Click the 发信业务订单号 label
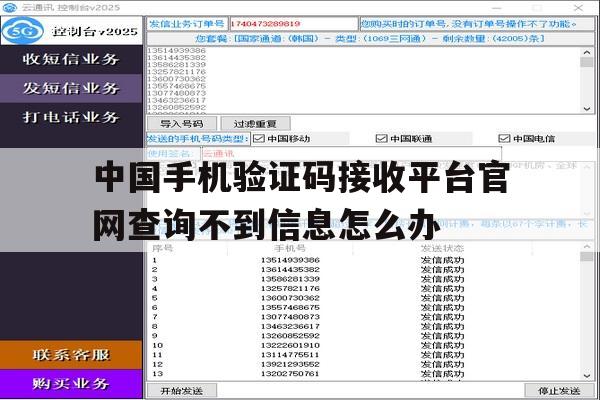This screenshot has height=400, width=600. 187,24
